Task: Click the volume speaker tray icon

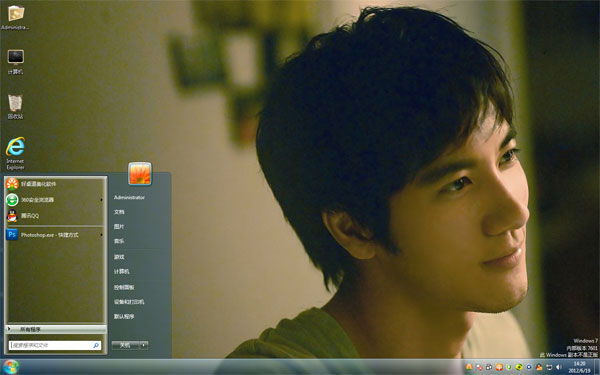Action: point(559,367)
